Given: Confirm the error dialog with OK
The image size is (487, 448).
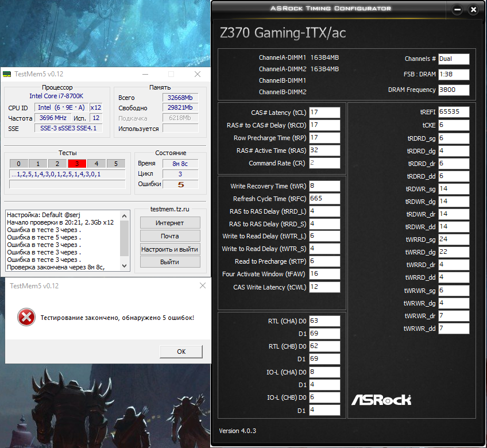Looking at the screenshot, I should coord(181,352).
